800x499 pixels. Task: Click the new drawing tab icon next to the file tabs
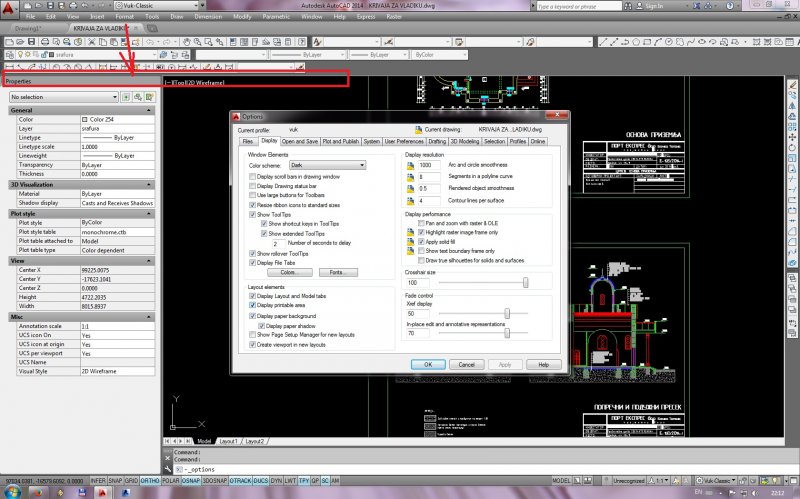[152, 29]
